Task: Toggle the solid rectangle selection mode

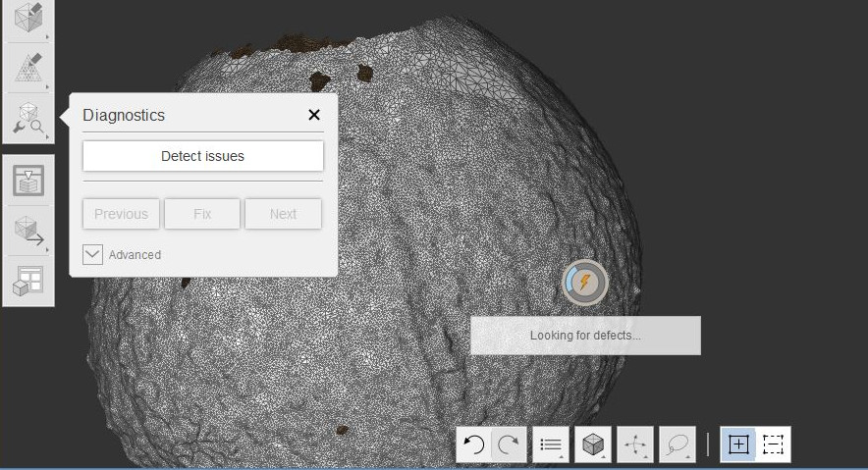Action: point(738,444)
